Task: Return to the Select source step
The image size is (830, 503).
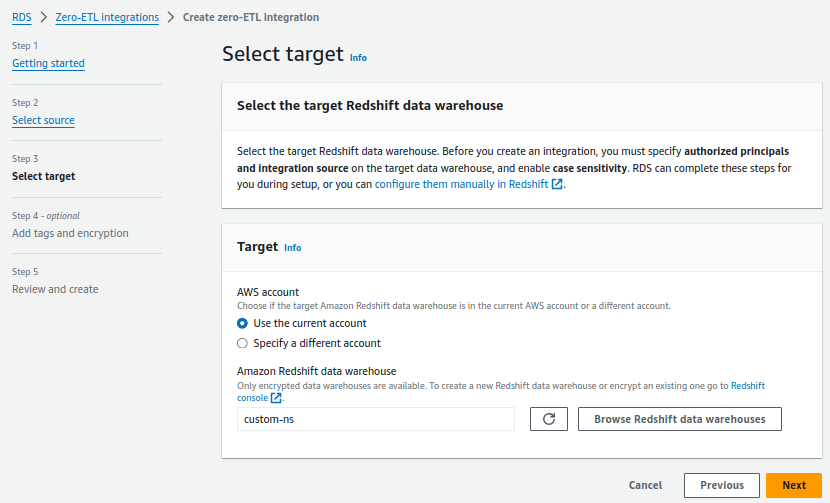Action: click(43, 120)
